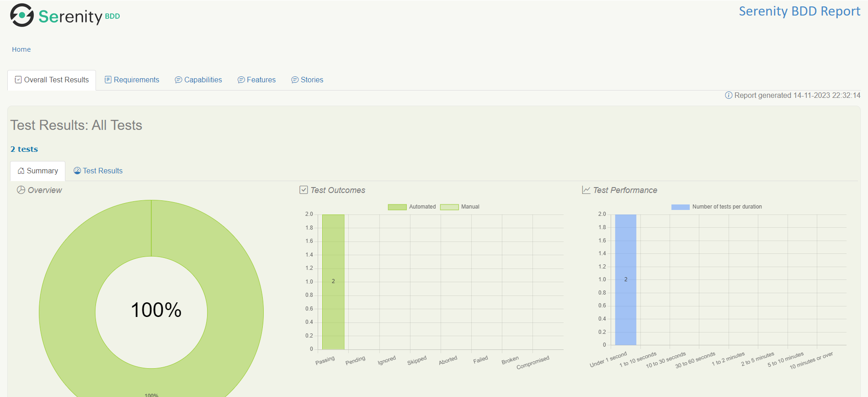Click the Aborted axis label
Viewport: 868px width, 397px height.
(x=448, y=360)
